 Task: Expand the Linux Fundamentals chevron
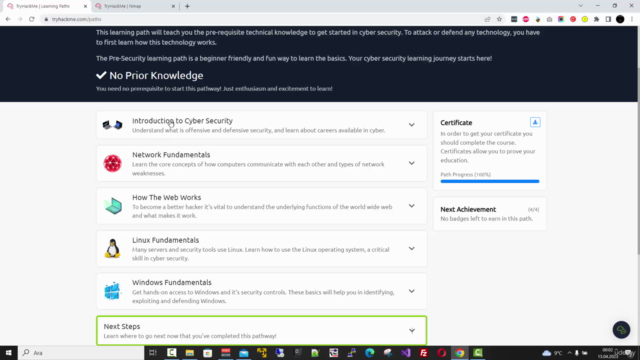pos(411,249)
